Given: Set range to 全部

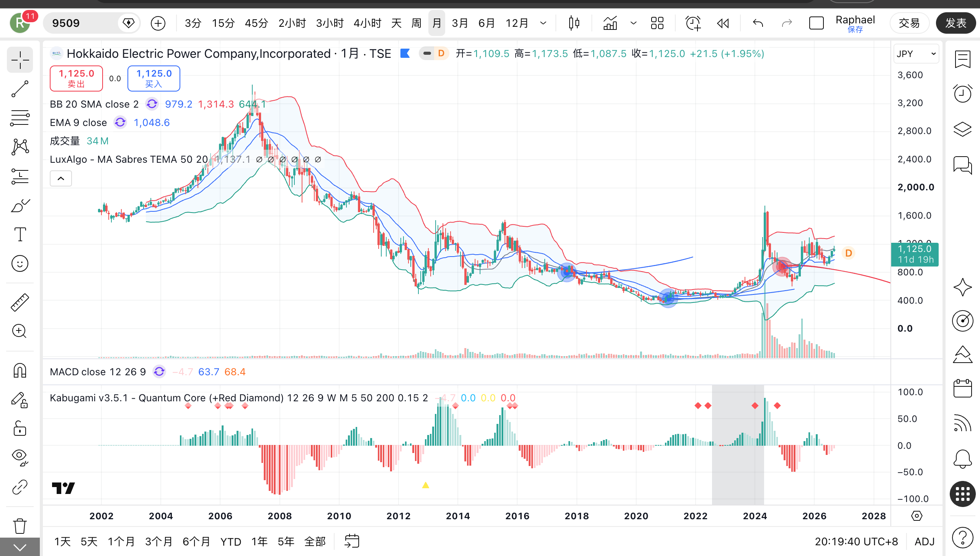Looking at the screenshot, I should 315,541.
